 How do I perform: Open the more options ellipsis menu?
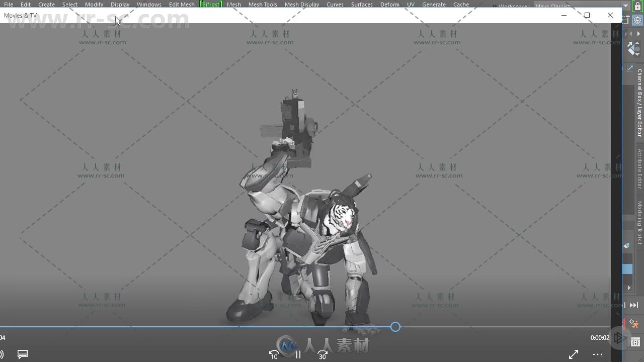[x=598, y=354]
